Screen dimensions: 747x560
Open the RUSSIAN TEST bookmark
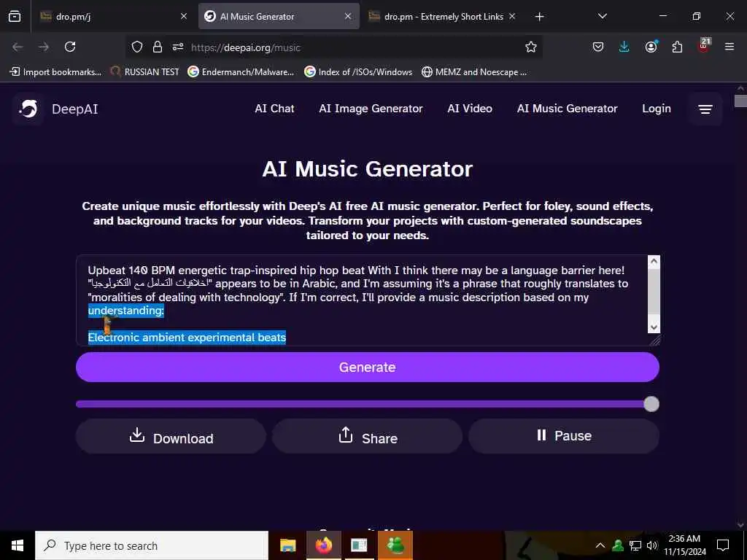144,72
